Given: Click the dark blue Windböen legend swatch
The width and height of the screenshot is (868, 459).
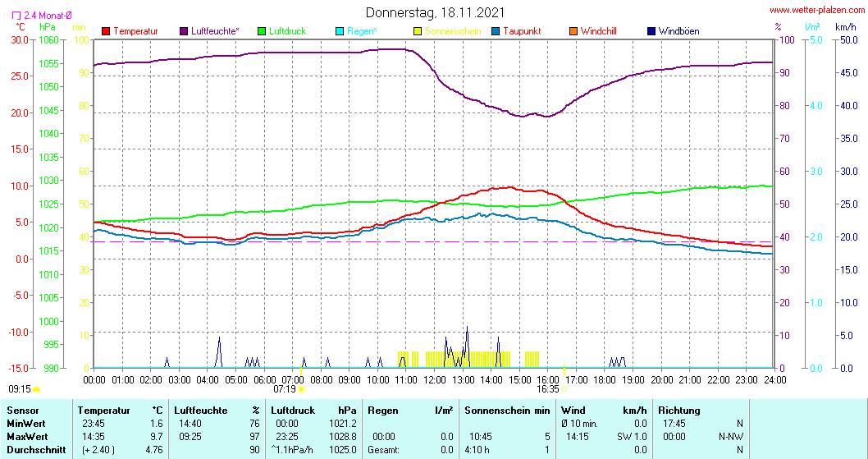Looking at the screenshot, I should [651, 31].
